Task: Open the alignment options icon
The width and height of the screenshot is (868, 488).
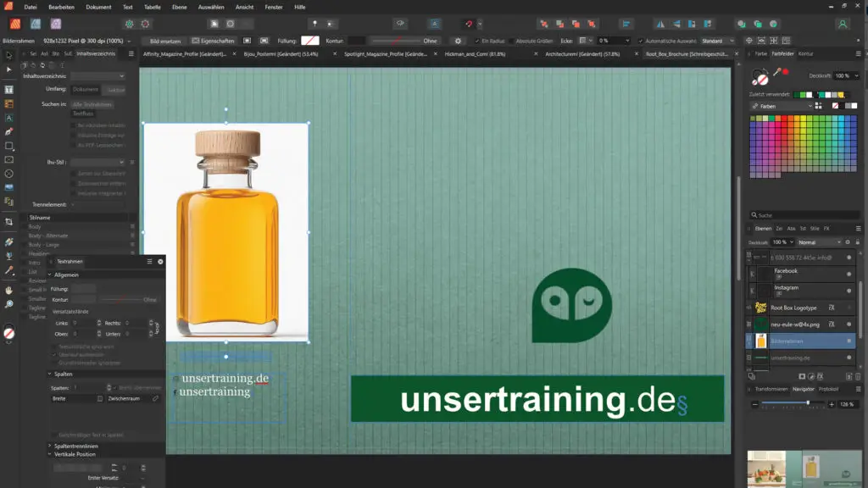Action: pyautogui.click(x=626, y=24)
